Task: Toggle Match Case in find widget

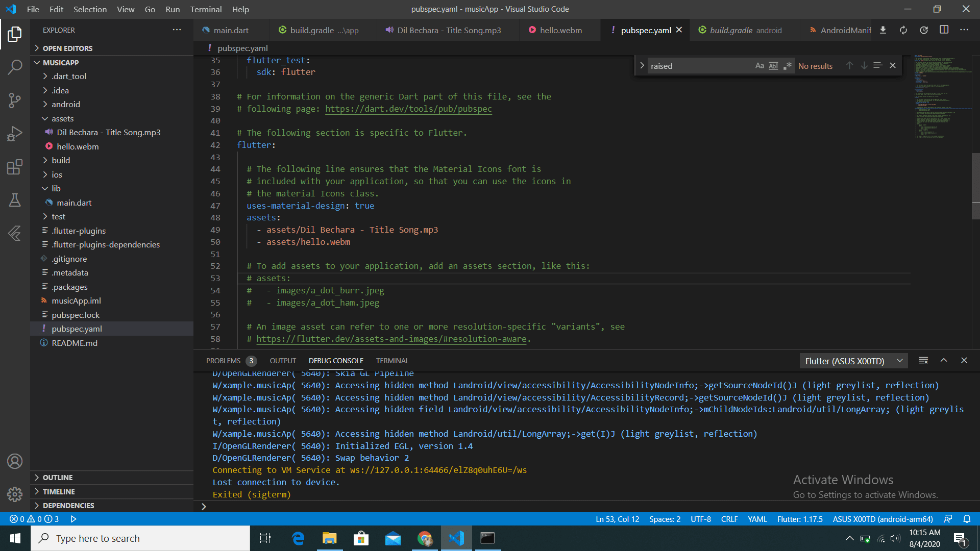Action: tap(759, 66)
